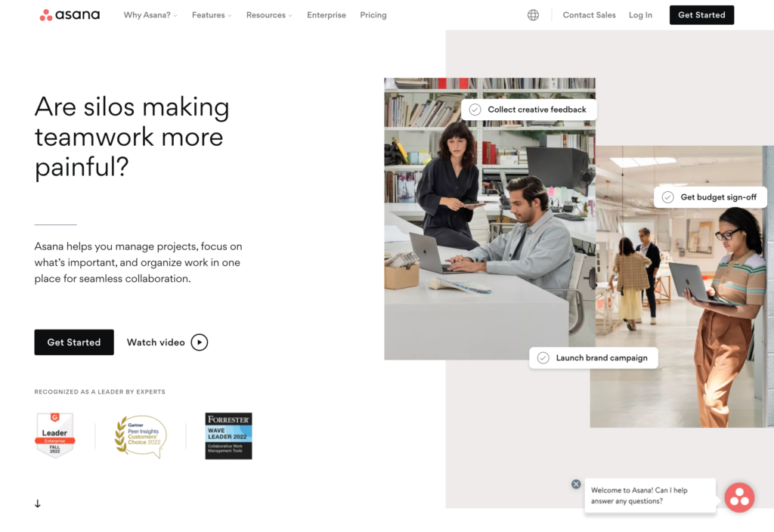
Task: Check off Get budget sign-off task
Action: click(667, 197)
